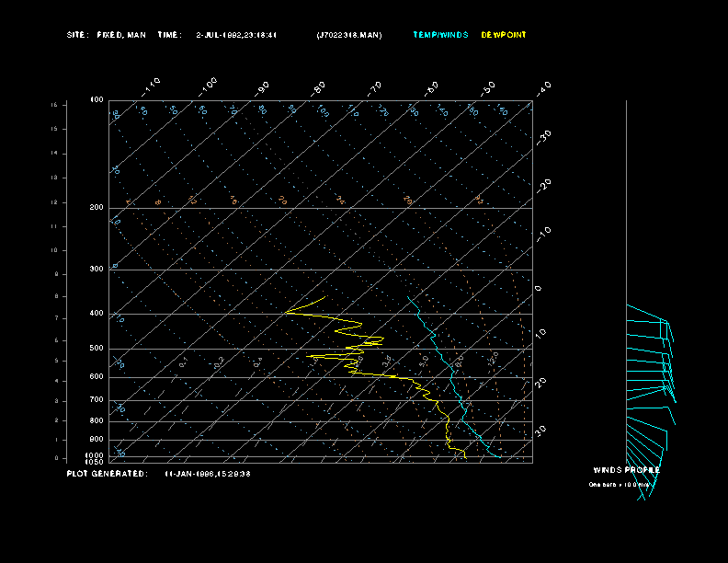Viewport: 728px width, 563px height.
Task: Click the '1000' pressure level label
Action: tap(95, 455)
